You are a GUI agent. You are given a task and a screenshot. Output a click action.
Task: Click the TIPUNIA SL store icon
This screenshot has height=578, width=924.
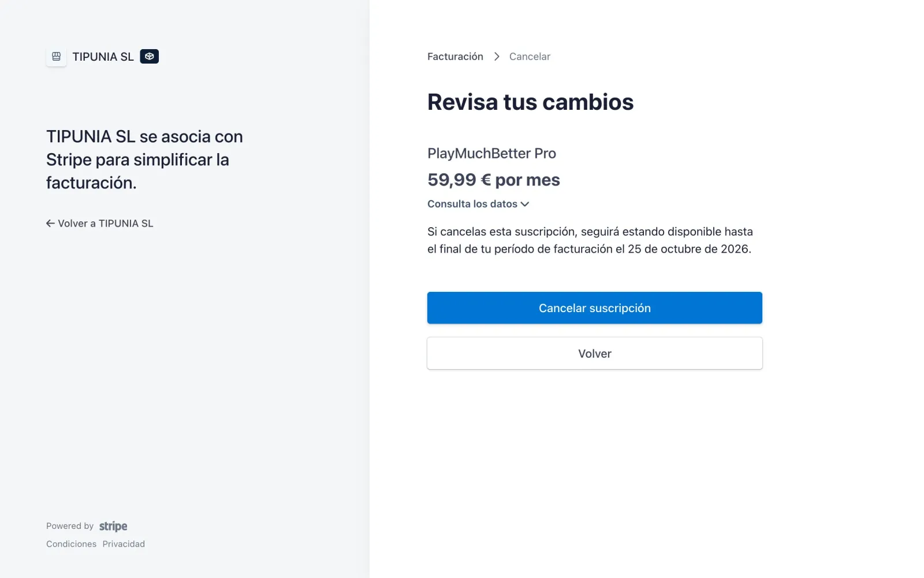coord(56,57)
